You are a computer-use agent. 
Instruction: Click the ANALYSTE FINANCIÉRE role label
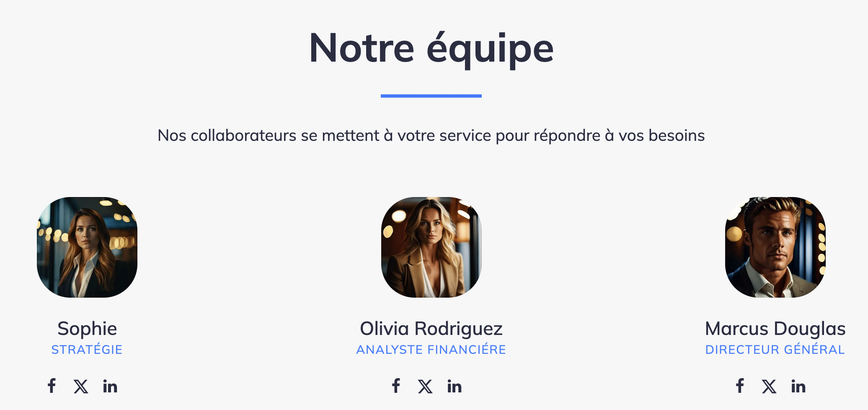click(x=431, y=349)
